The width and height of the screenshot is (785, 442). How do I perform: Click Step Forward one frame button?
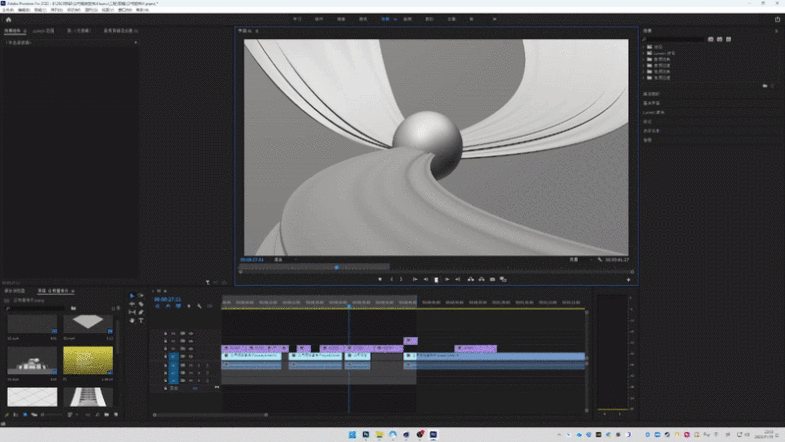click(447, 280)
